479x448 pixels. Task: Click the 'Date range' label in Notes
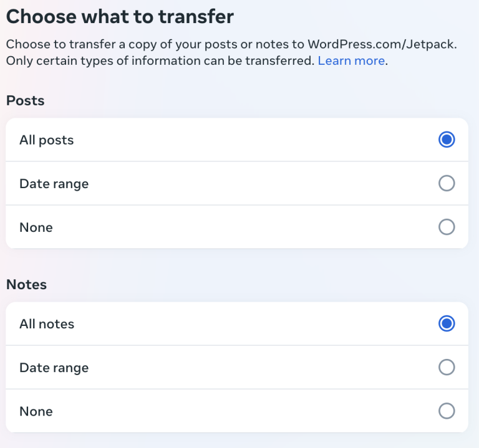(x=54, y=368)
